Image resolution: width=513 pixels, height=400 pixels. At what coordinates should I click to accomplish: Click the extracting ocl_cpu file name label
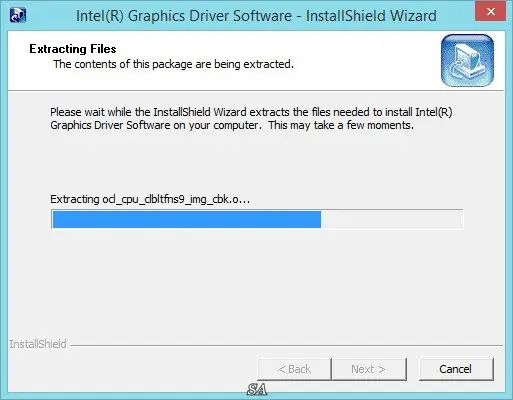point(150,199)
